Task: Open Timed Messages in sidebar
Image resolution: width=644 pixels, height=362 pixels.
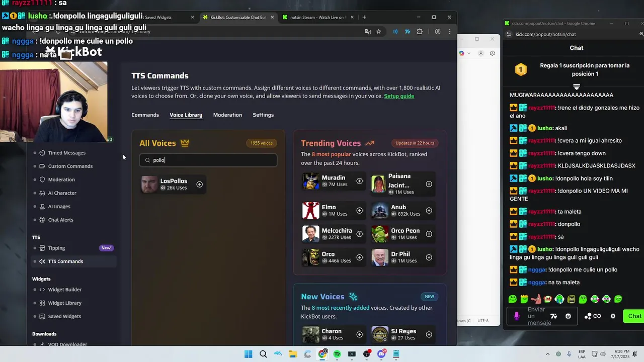Action: (x=66, y=153)
